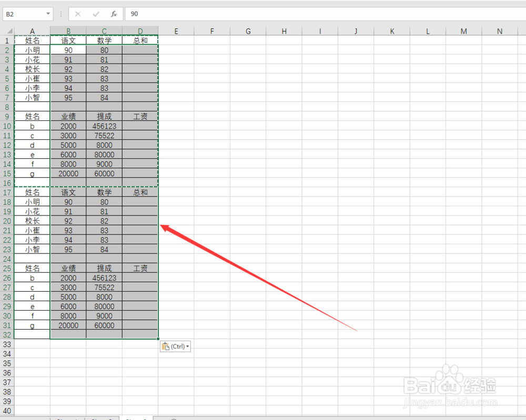
Task: Click cell A19 containing 小花
Action: [x=32, y=211]
